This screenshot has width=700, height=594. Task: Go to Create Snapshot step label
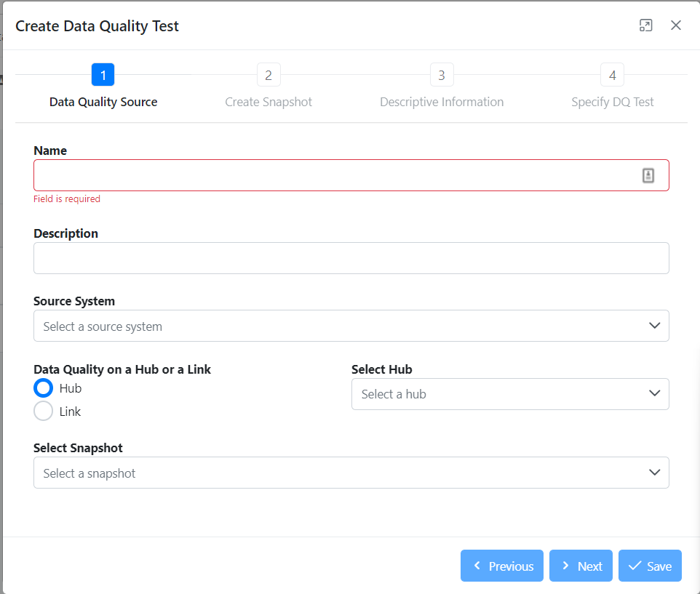(269, 102)
